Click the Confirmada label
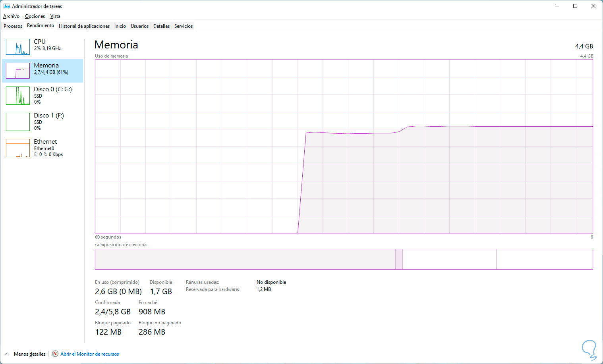The height and width of the screenshot is (364, 603). click(x=107, y=302)
